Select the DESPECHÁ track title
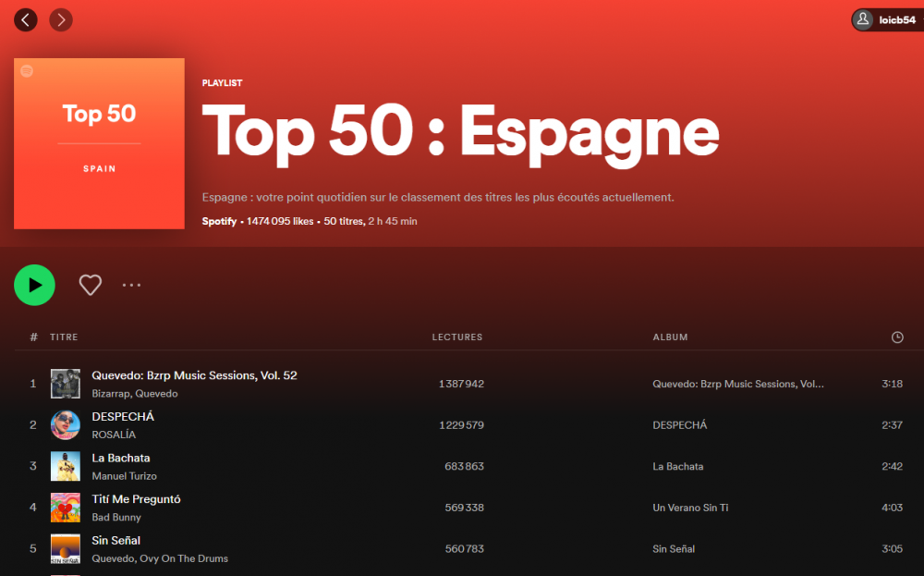924x576 pixels. click(123, 417)
